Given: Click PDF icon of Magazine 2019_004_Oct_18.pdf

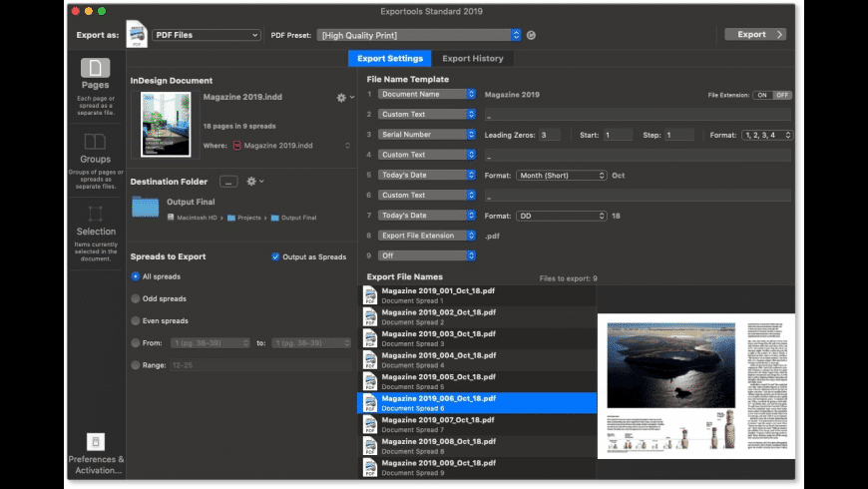Looking at the screenshot, I should click(x=370, y=360).
